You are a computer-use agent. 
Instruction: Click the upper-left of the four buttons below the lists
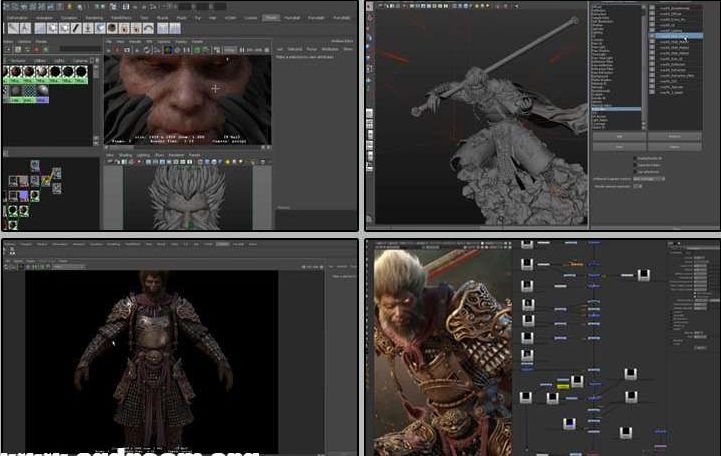point(619,137)
